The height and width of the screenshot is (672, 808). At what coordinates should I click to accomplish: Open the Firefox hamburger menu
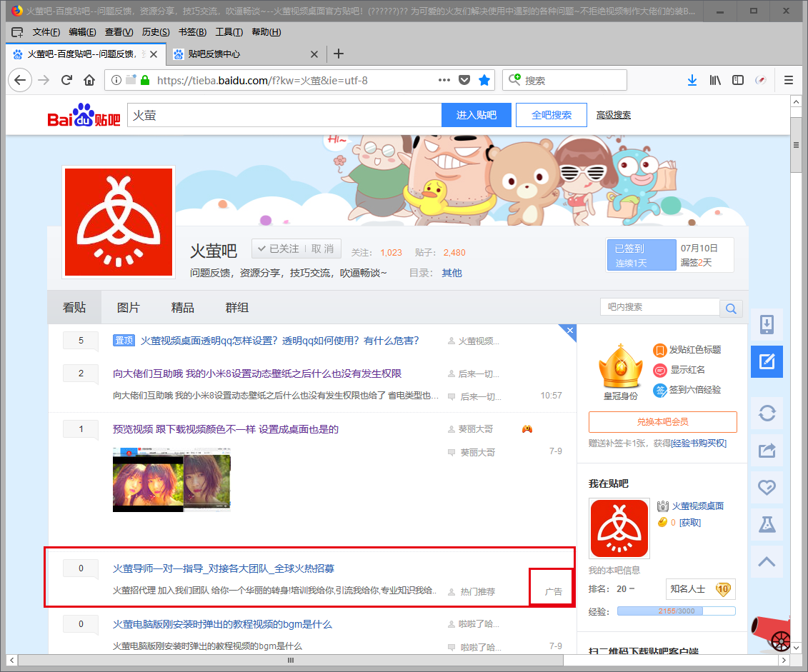pyautogui.click(x=789, y=80)
